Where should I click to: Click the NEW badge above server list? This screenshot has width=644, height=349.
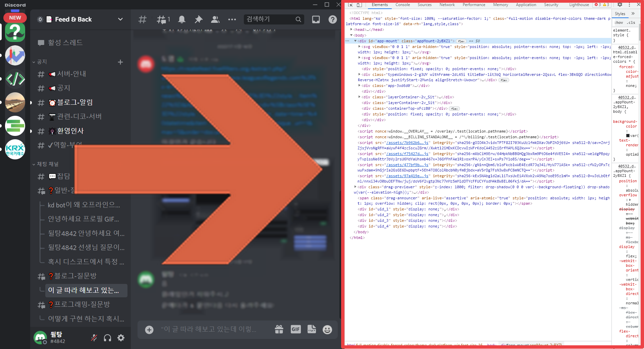click(15, 17)
